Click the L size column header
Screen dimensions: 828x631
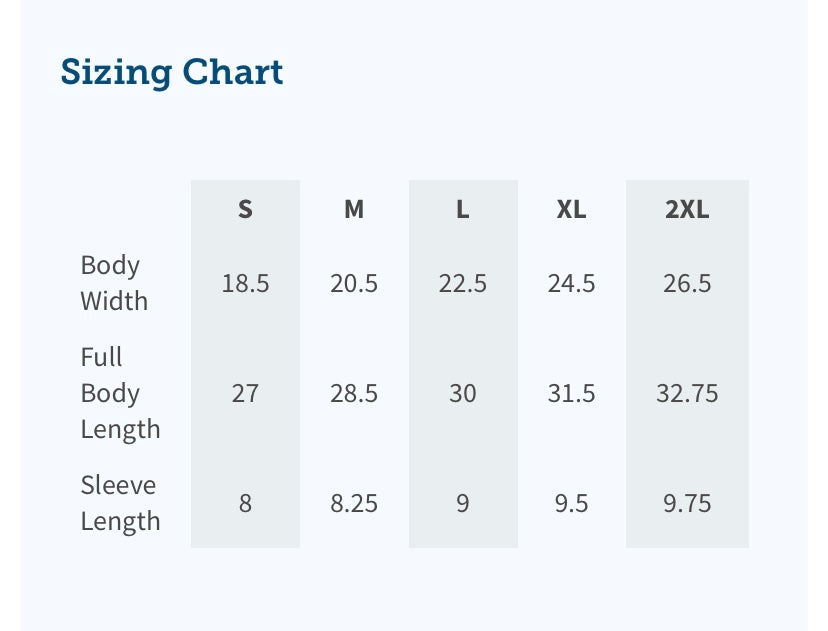coord(462,209)
